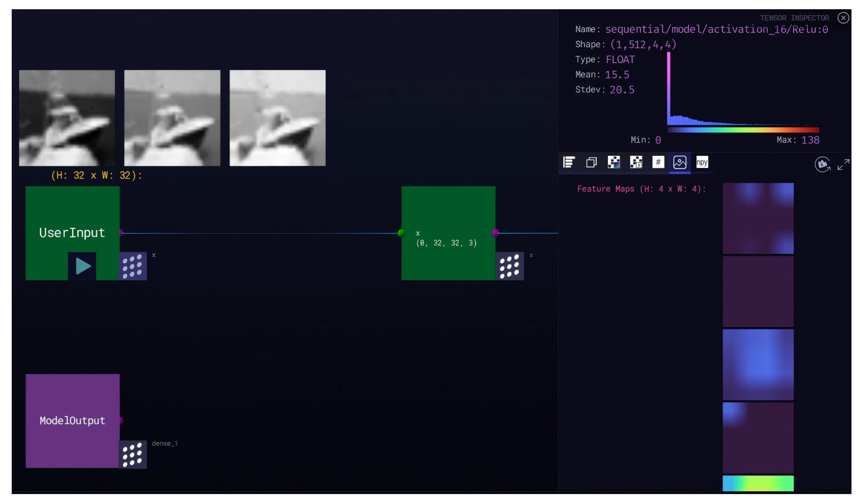This screenshot has height=504, width=860.
Task: Click the Max value 138
Action: point(810,140)
